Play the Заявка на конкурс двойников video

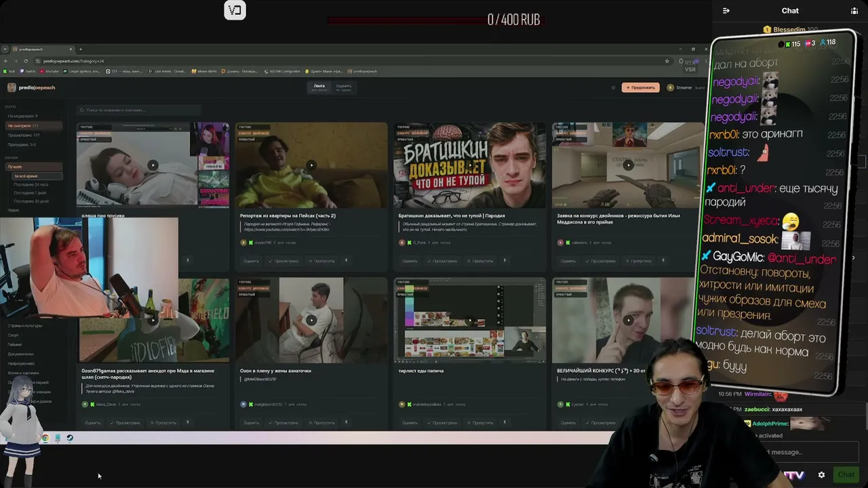click(628, 165)
